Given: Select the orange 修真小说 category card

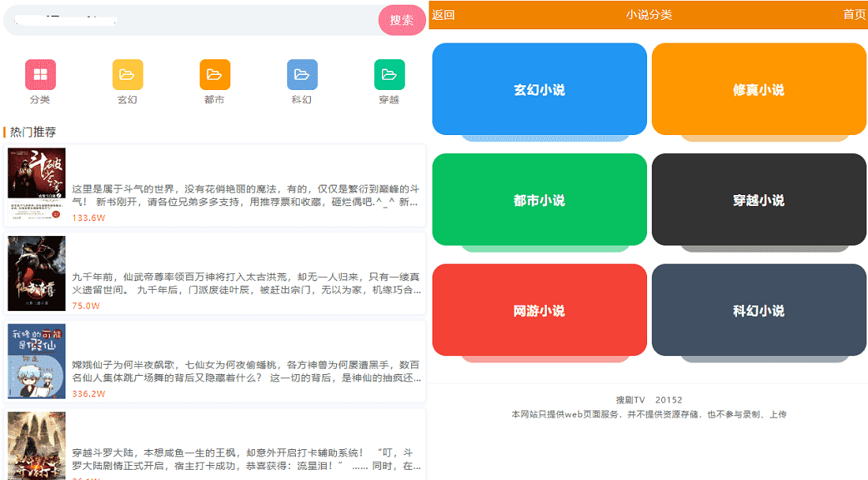Looking at the screenshot, I should [758, 89].
